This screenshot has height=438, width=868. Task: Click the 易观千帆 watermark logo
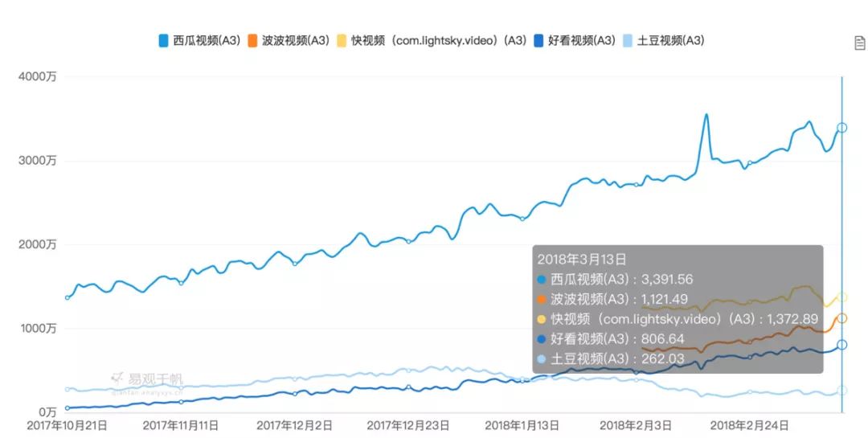[147, 379]
